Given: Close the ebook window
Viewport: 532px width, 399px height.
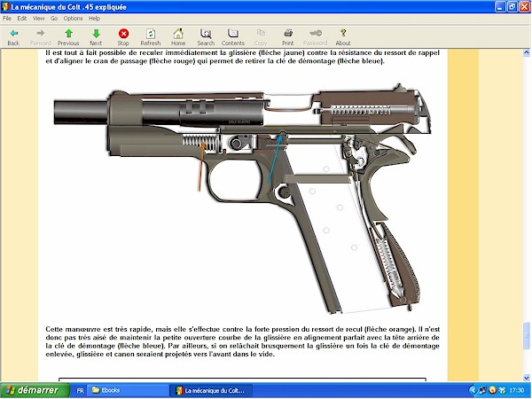Looking at the screenshot, I should point(525,7).
